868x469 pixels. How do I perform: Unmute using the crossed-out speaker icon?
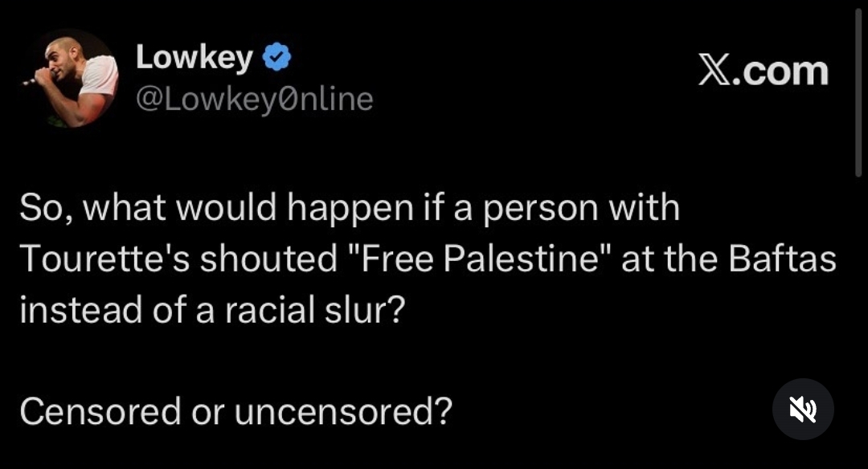(x=802, y=410)
